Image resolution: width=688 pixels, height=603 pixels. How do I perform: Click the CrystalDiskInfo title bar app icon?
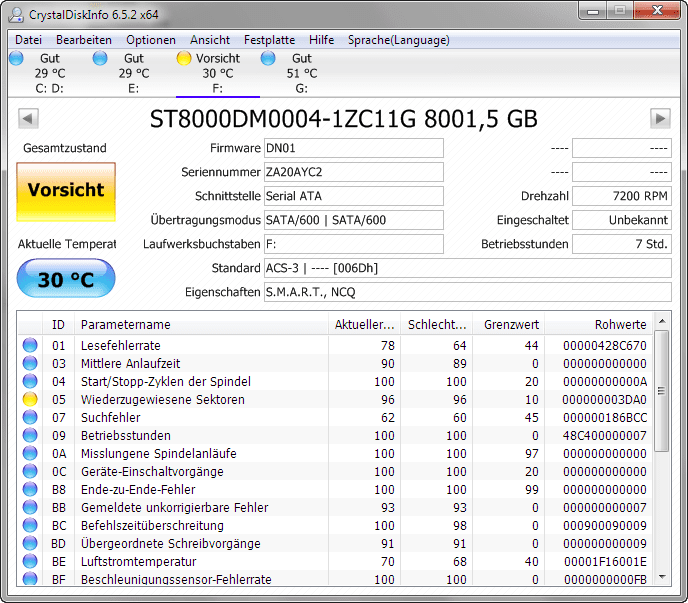click(x=17, y=14)
